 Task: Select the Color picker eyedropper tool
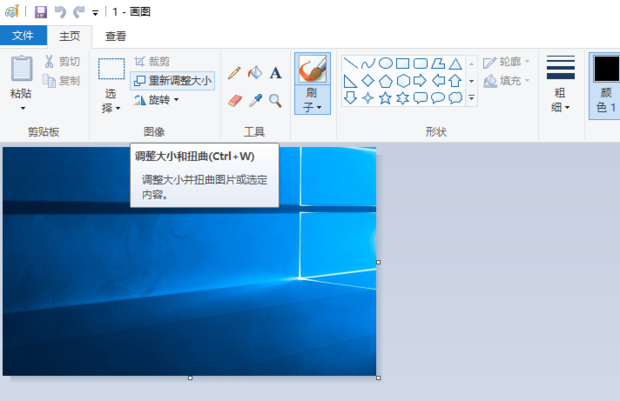click(255, 100)
